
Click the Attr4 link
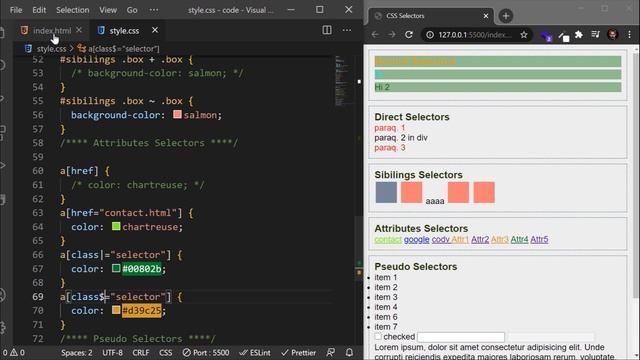click(519, 240)
